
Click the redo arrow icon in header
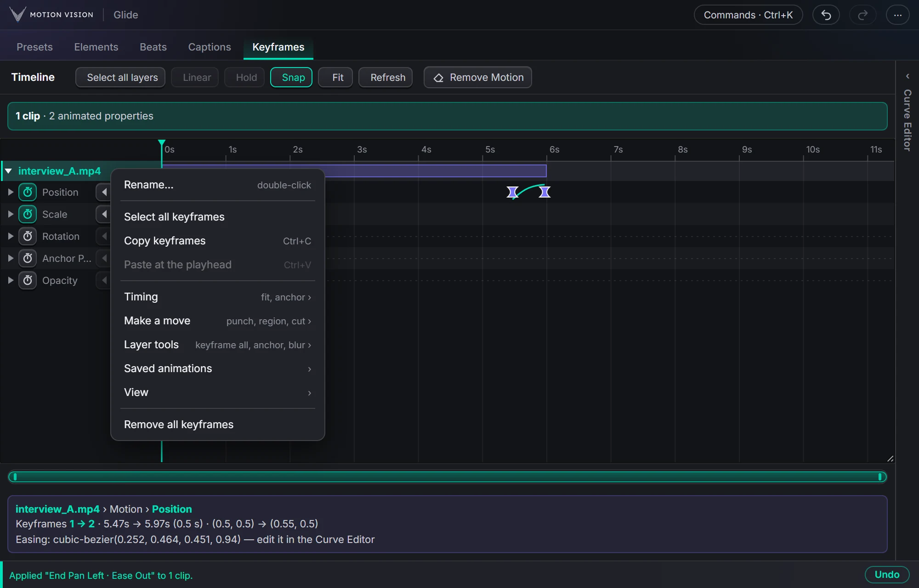[862, 15]
